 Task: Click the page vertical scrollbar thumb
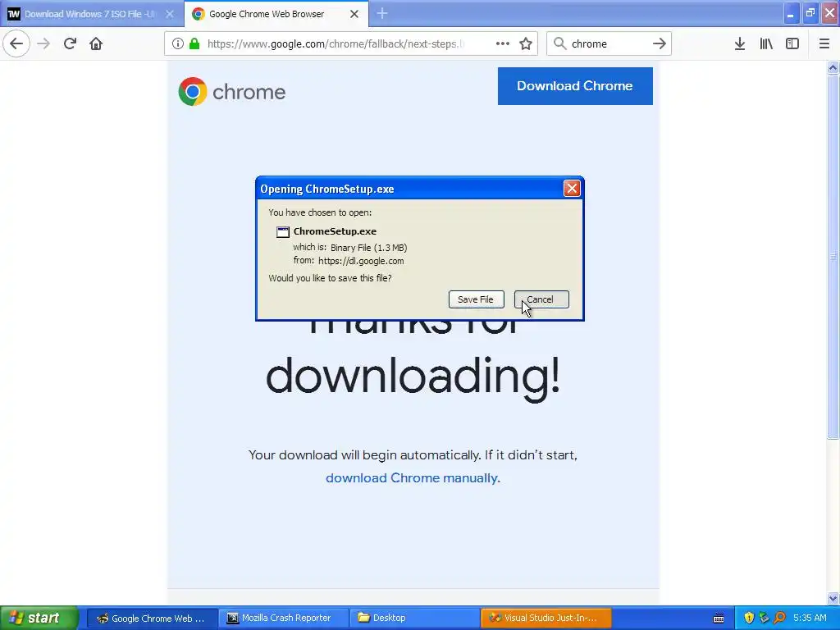coord(833,256)
